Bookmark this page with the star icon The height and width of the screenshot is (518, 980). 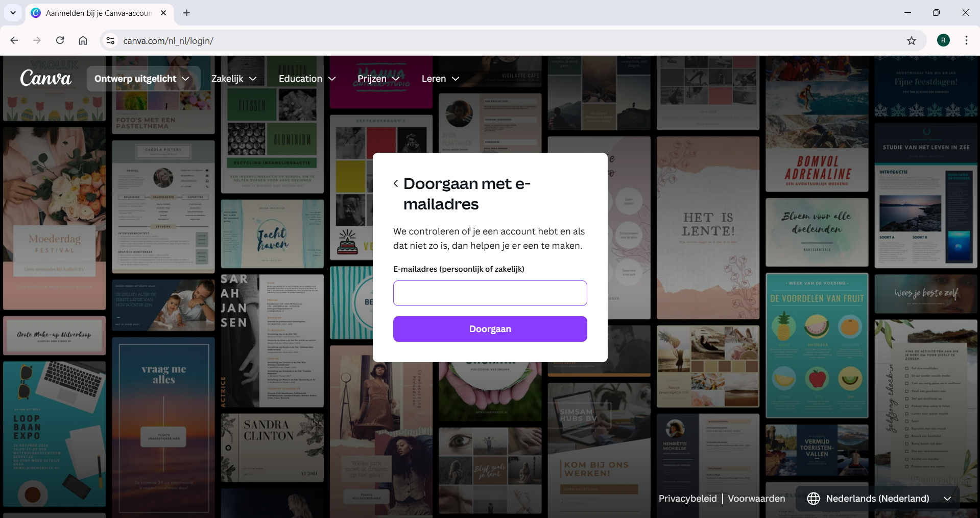(911, 41)
